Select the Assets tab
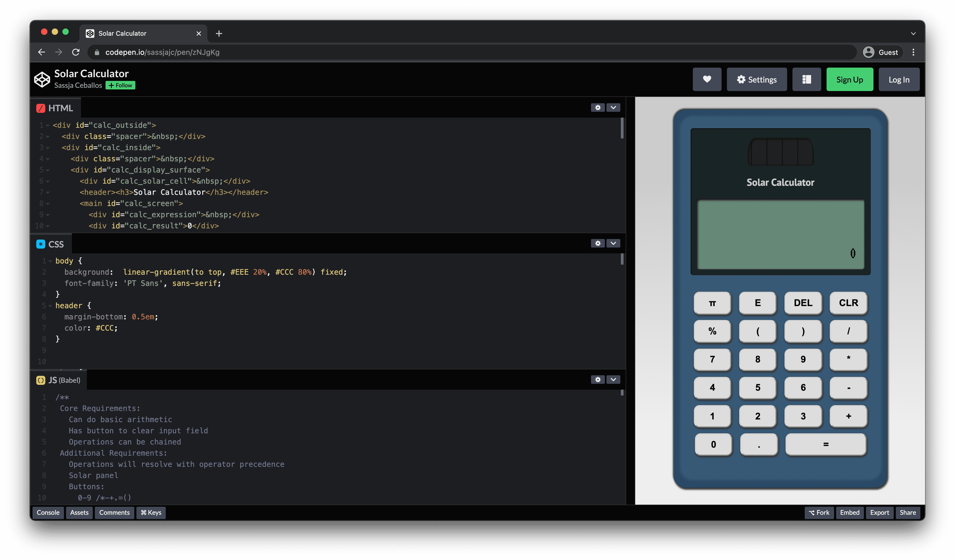Screen dimensions: 955x560 [x=79, y=512]
